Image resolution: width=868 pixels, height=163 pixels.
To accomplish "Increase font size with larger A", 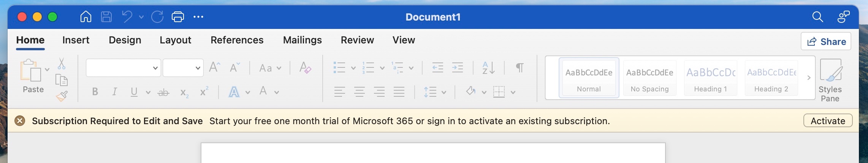I will point(215,67).
